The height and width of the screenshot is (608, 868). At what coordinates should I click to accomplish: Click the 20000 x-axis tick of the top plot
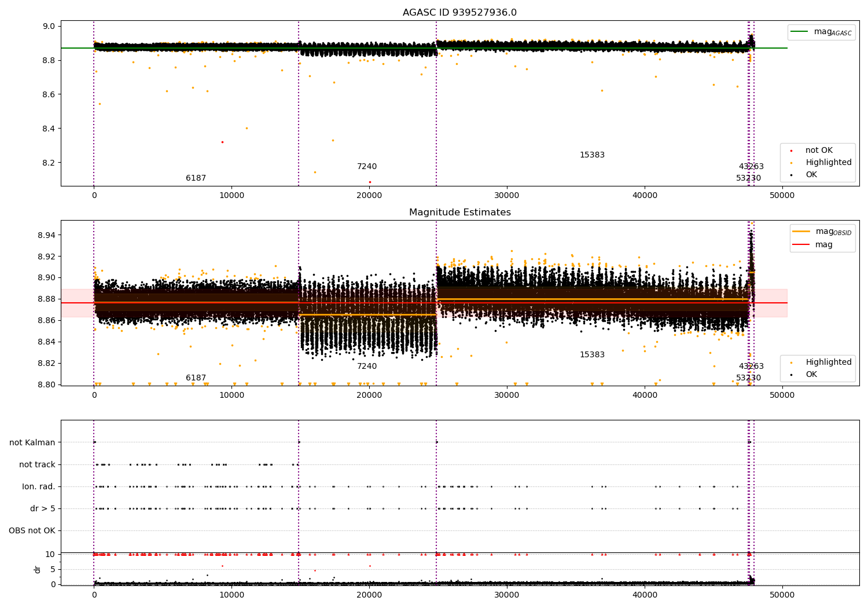(x=369, y=196)
